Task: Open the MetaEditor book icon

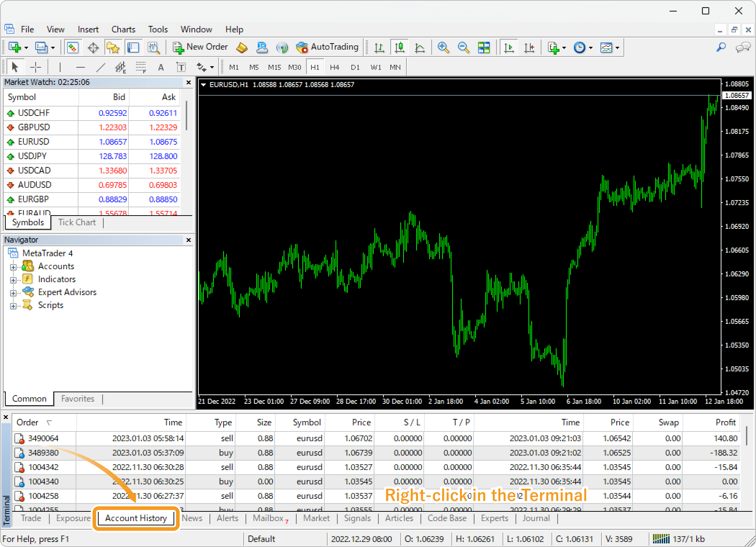Action: [x=242, y=48]
